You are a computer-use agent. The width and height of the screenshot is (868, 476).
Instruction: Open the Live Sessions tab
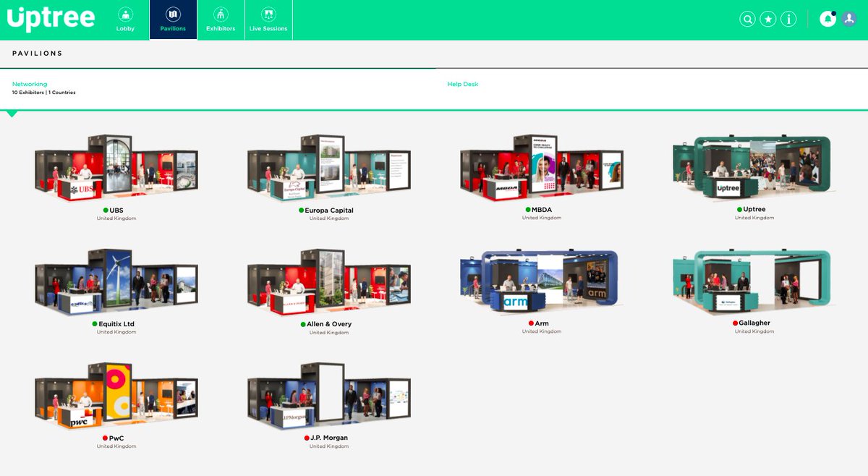point(268,20)
